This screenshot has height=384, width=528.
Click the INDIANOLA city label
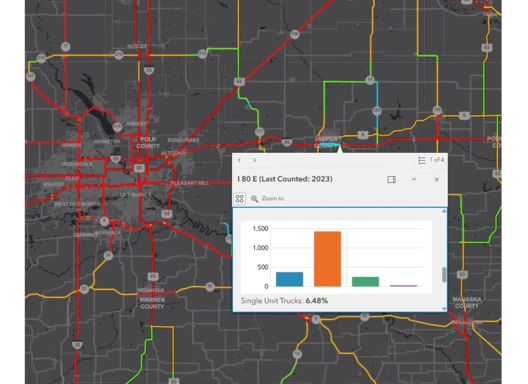(x=151, y=290)
